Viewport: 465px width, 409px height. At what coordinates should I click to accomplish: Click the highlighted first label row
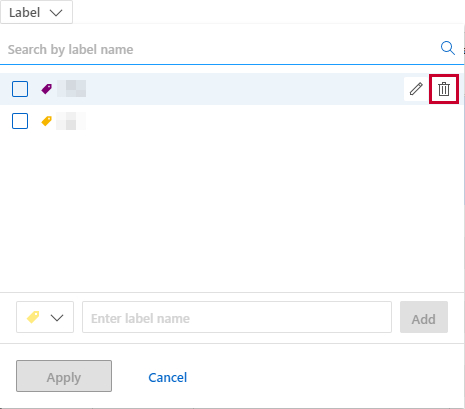pos(232,89)
